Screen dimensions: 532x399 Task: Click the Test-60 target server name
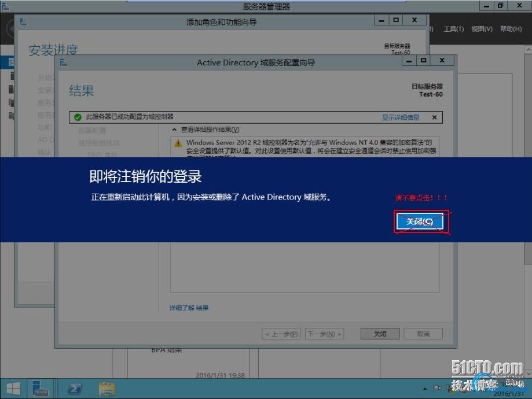(431, 94)
